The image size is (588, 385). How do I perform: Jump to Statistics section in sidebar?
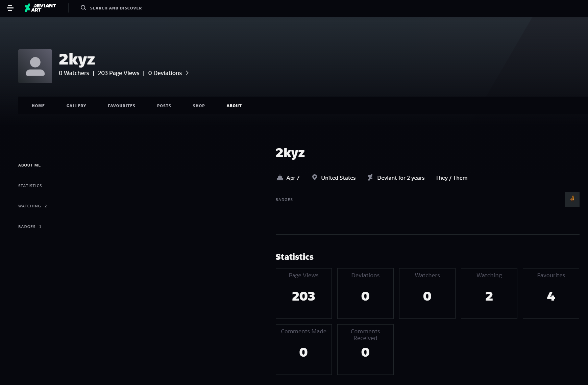tap(30, 186)
